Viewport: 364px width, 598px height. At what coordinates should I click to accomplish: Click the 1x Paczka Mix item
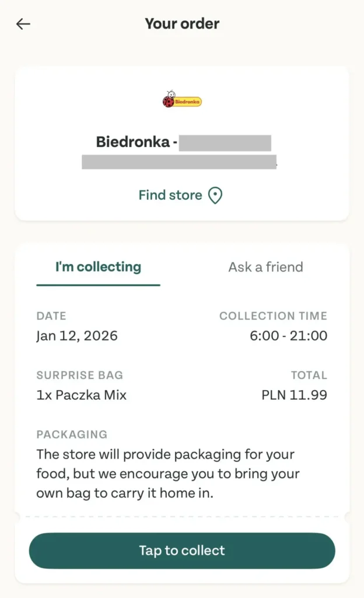click(81, 395)
